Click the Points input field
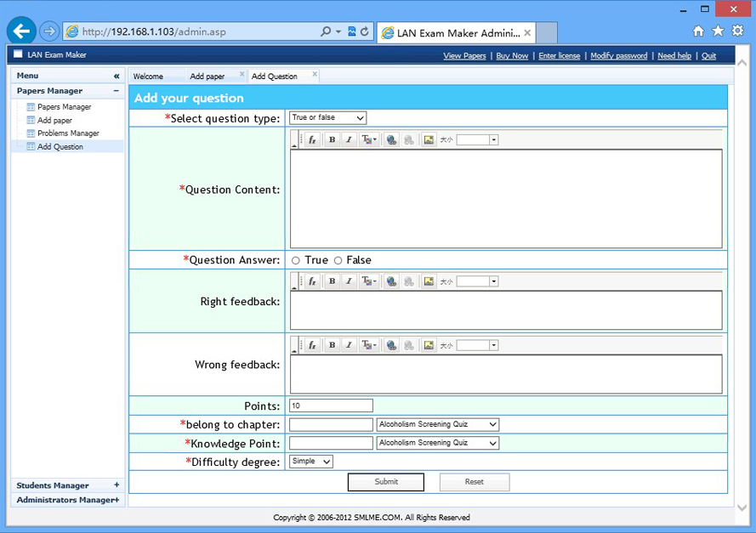The image size is (756, 533). pyautogui.click(x=331, y=405)
